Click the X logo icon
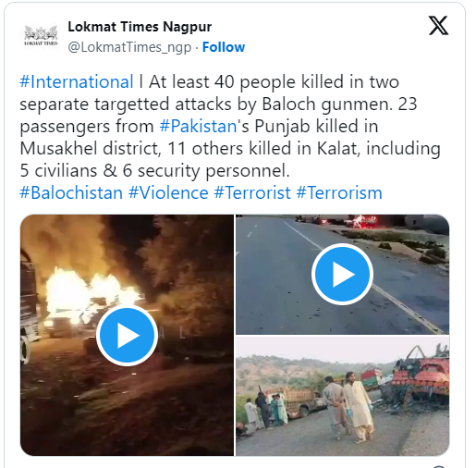The width and height of the screenshot is (476, 468). (x=438, y=26)
